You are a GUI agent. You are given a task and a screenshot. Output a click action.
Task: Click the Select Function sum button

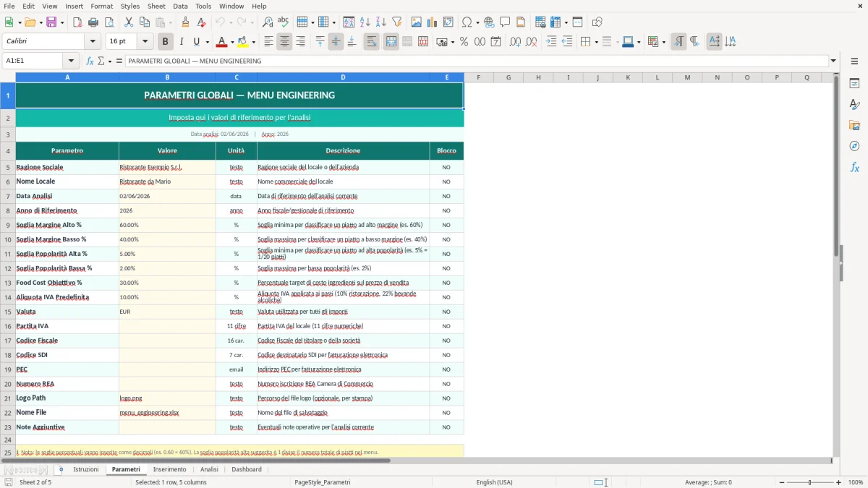pyautogui.click(x=101, y=61)
